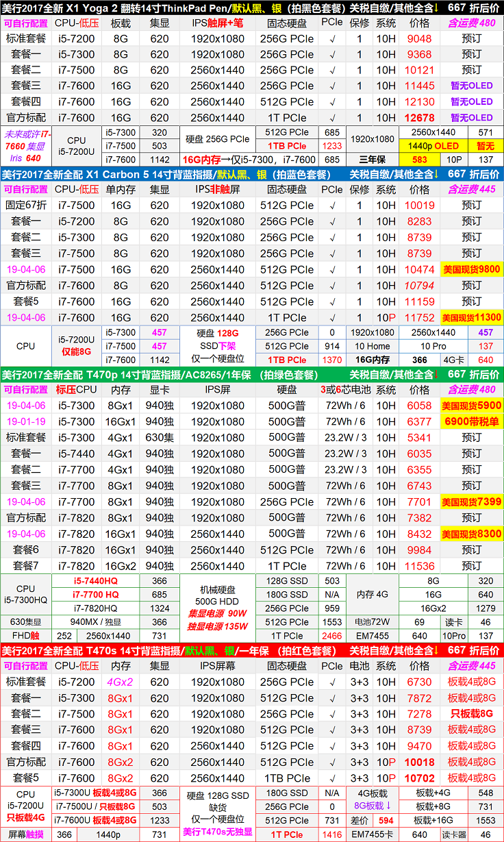Click the 集显电源 90W note
The image size is (504, 842).
(x=218, y=615)
